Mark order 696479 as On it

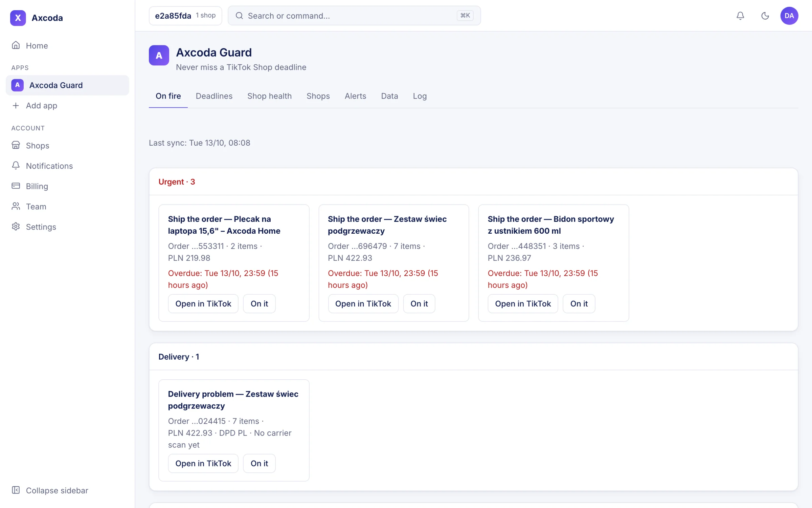(x=419, y=303)
